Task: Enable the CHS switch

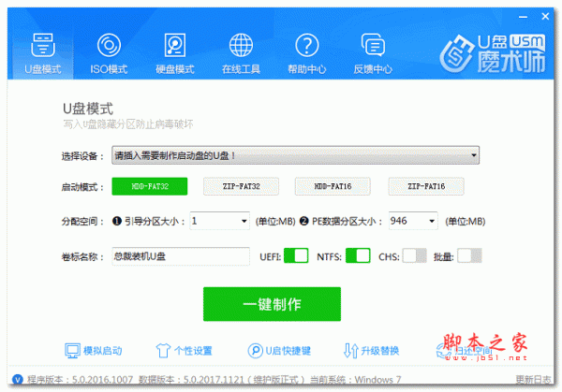Action: (414, 256)
